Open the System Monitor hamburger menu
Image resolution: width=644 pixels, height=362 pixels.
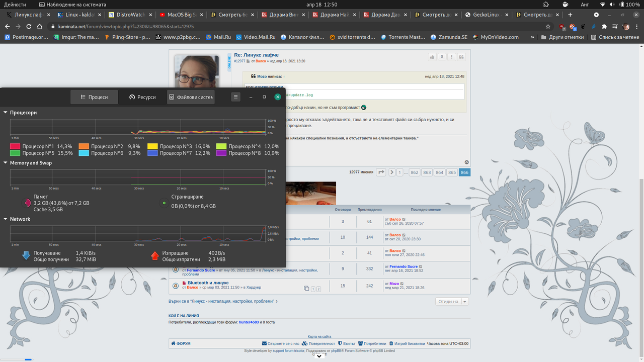click(x=235, y=97)
